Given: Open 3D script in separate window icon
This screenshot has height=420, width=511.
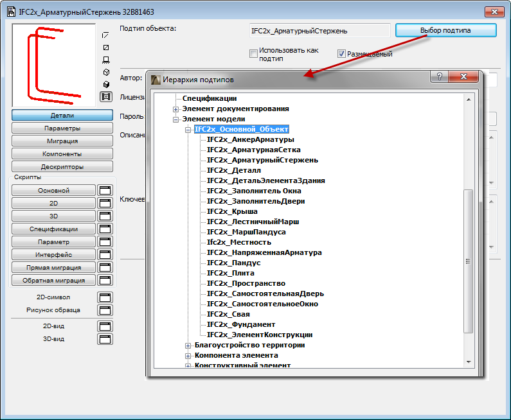Looking at the screenshot, I should click(105, 216).
